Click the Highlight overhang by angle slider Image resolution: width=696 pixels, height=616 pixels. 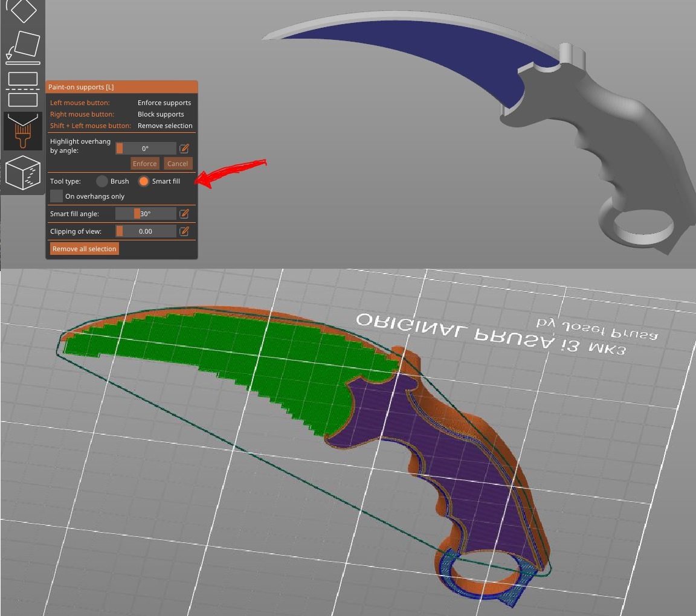point(146,149)
